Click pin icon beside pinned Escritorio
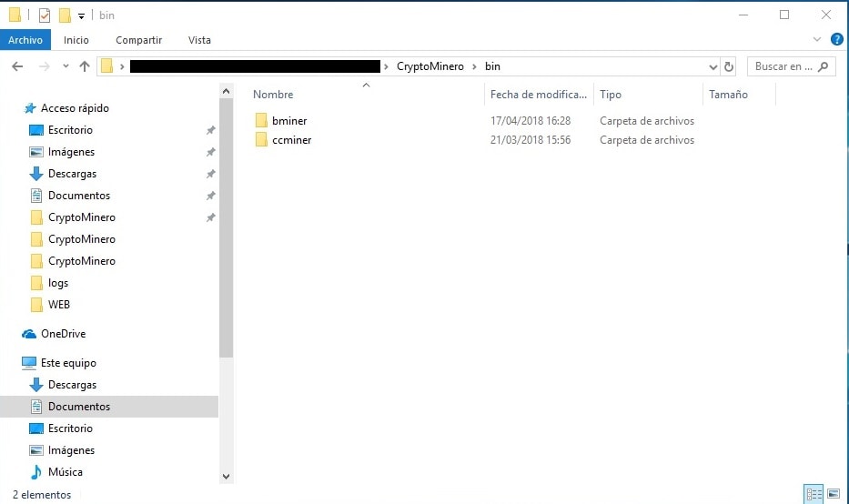Viewport: 849px width, 504px height. click(x=210, y=130)
